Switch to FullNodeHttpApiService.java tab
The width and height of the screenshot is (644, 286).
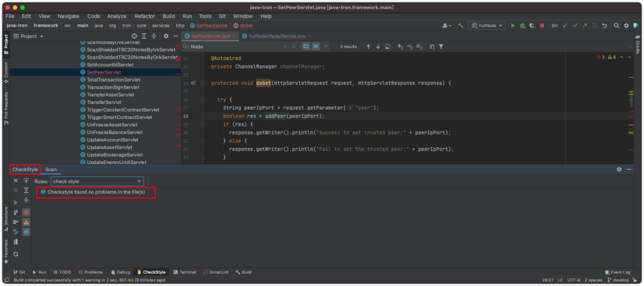point(277,36)
